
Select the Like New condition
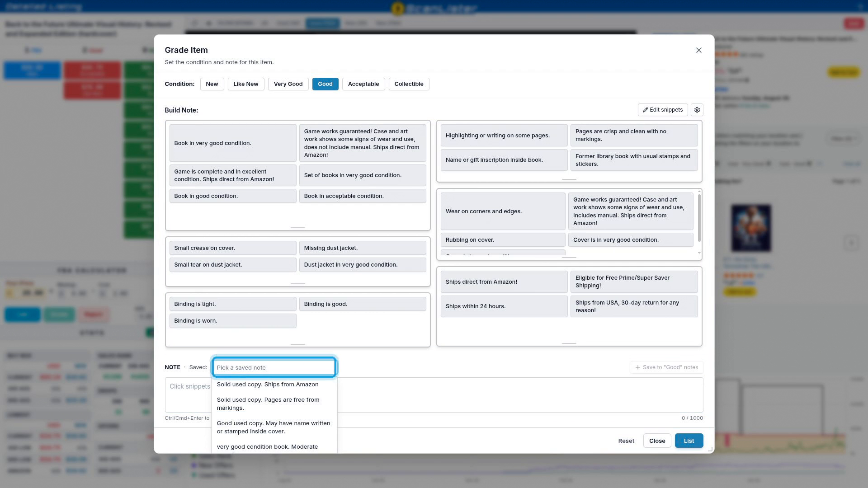[x=246, y=84]
